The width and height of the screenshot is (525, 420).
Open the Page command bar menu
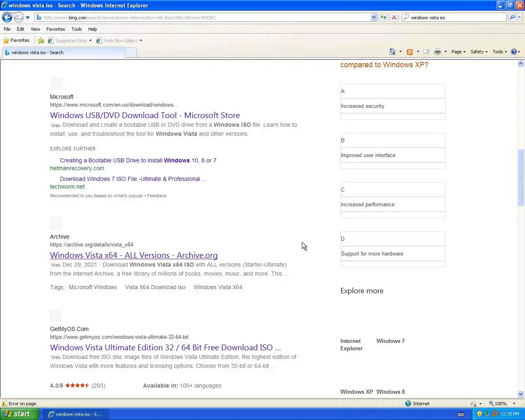pos(459,52)
